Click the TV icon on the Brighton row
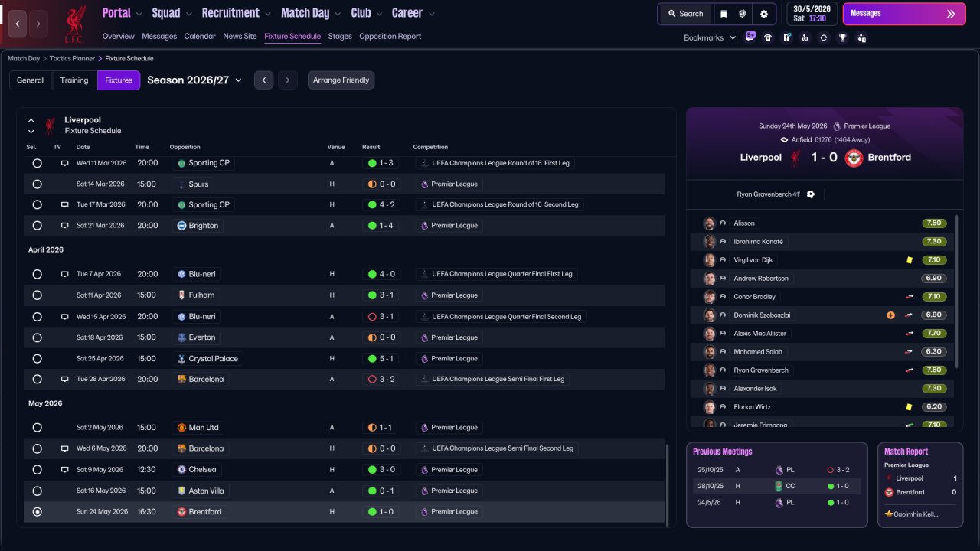 coord(65,226)
